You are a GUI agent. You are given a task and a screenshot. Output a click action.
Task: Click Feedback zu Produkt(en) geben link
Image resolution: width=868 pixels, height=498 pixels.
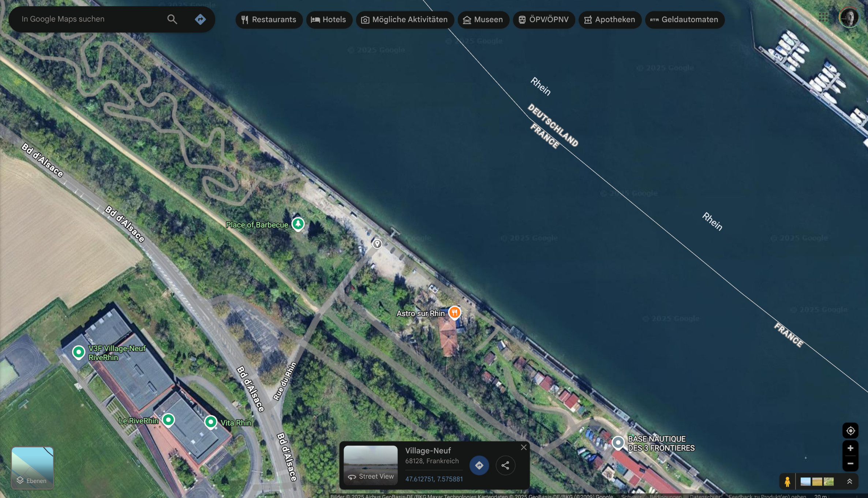(767, 496)
